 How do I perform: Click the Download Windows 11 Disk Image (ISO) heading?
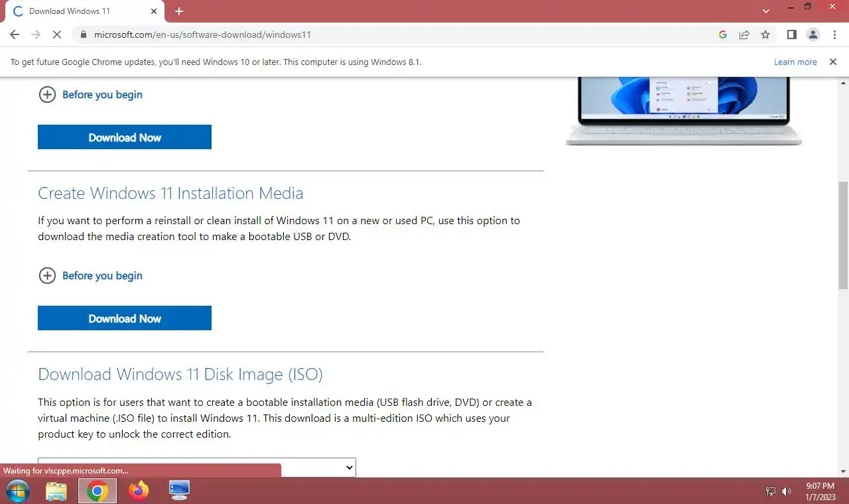click(180, 374)
